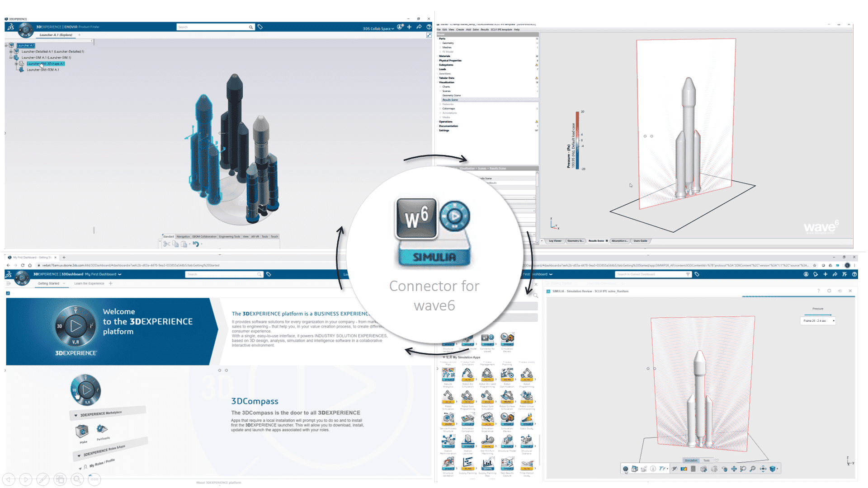Open the Results Analytics app icon
The image size is (868, 488).
448,374
